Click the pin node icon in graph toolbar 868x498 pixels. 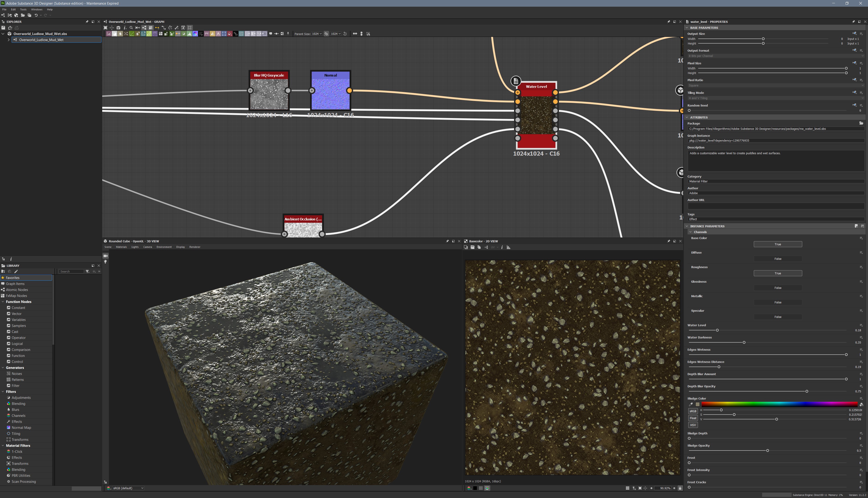288,33
